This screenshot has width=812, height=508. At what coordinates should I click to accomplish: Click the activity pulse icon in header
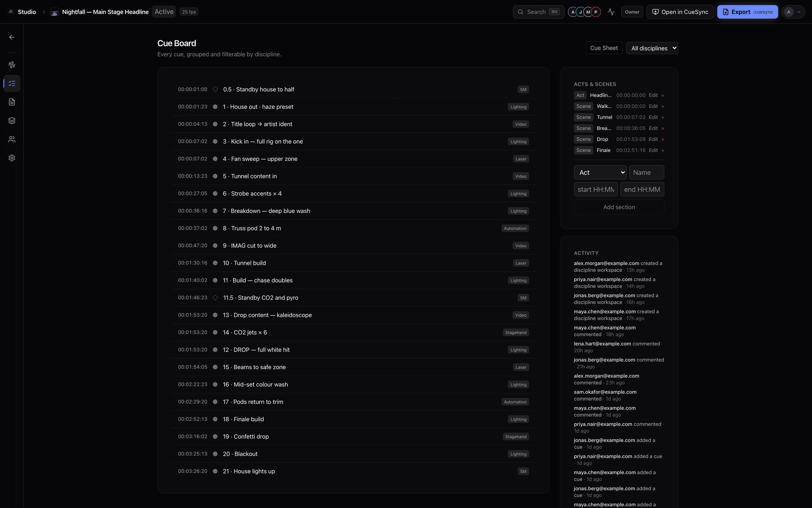point(611,12)
